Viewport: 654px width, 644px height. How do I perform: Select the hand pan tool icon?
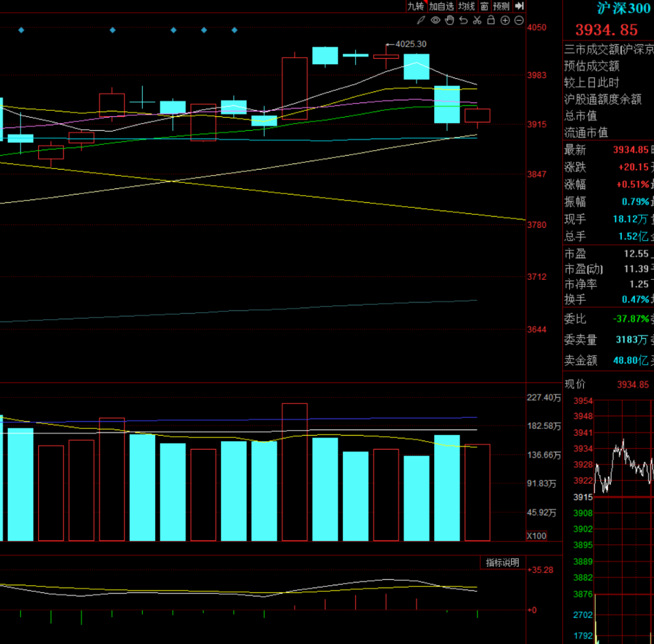coord(449,20)
